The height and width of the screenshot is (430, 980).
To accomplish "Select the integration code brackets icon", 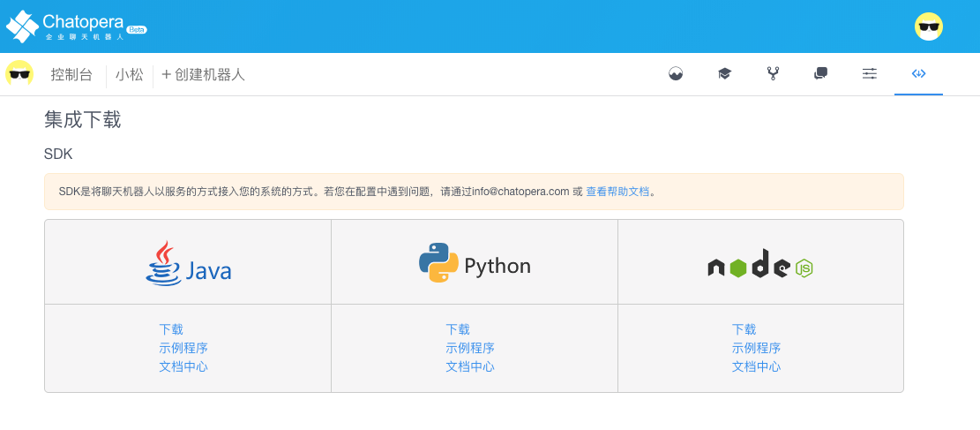I will point(918,74).
